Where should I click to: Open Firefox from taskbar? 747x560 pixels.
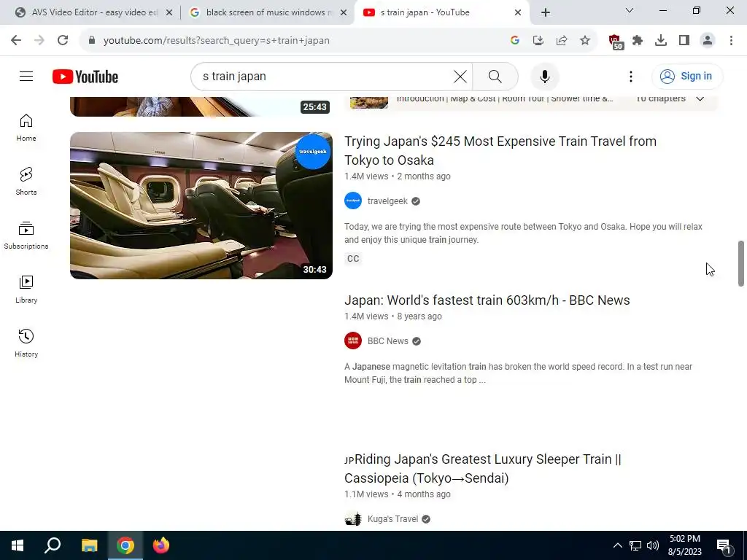[161, 545]
